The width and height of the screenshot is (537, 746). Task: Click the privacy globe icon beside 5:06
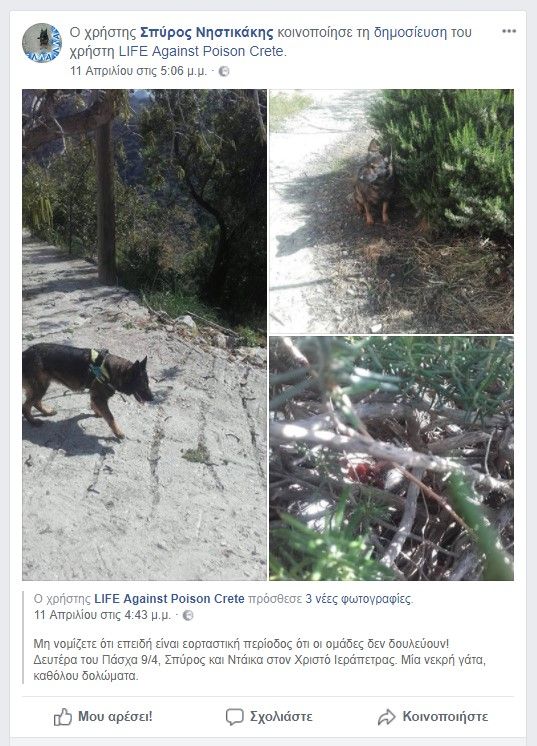tap(224, 71)
